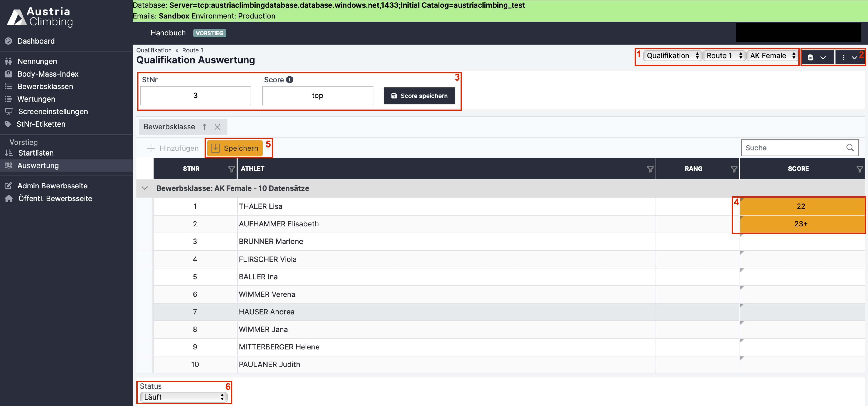The height and width of the screenshot is (406, 868).
Task: Open Startlisten in the sidebar
Action: tap(36, 153)
